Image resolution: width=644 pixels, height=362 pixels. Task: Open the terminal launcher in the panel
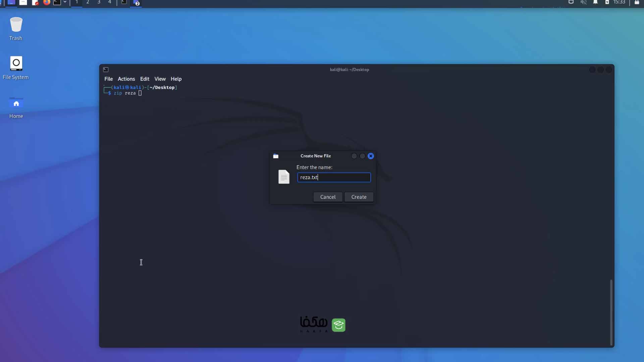[x=57, y=2]
